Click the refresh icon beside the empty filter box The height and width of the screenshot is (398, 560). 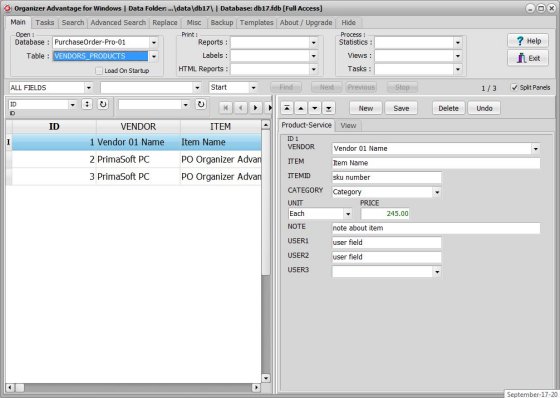[x=201, y=104]
